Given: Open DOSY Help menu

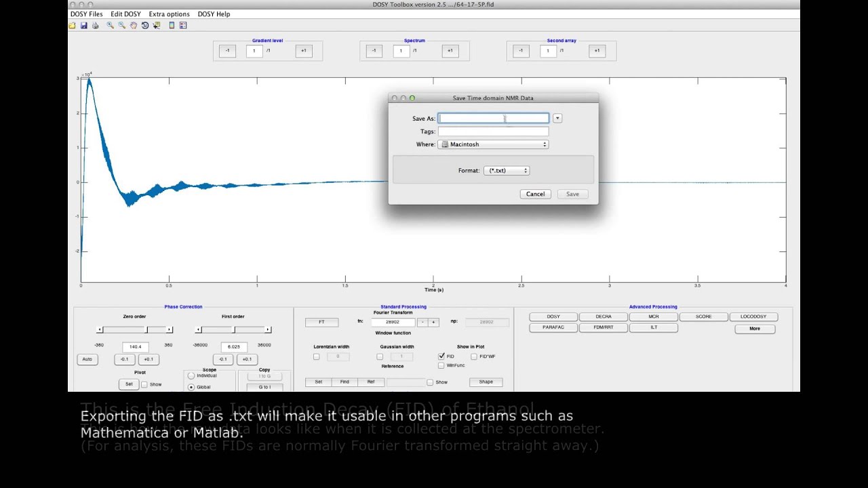Looking at the screenshot, I should pos(214,14).
